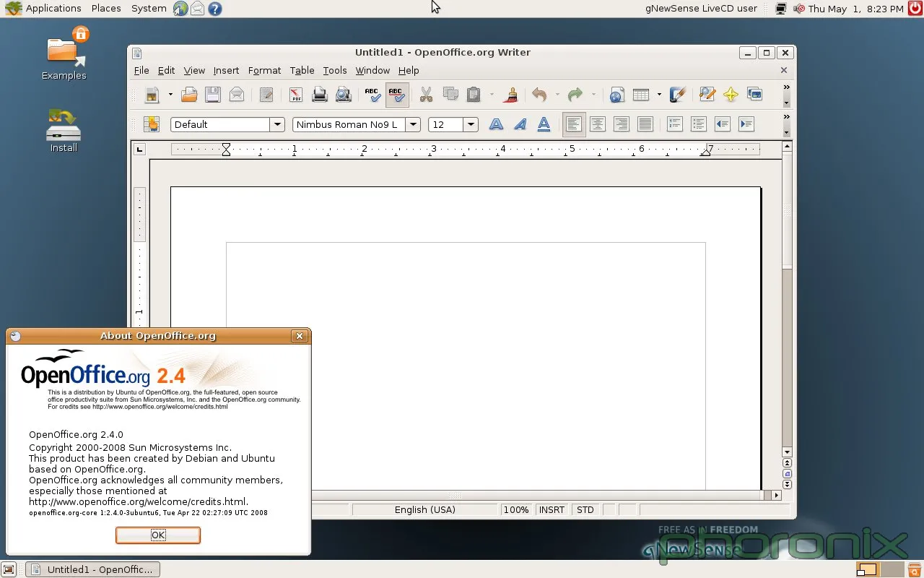Click the 100% zoom status field

pos(516,510)
